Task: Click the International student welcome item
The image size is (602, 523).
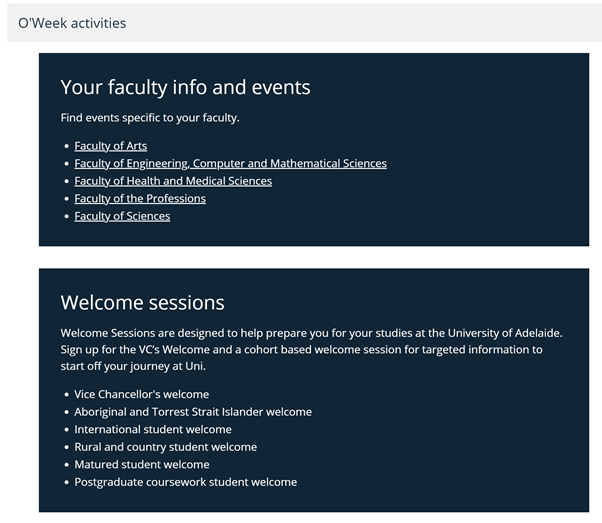Action: click(x=153, y=429)
